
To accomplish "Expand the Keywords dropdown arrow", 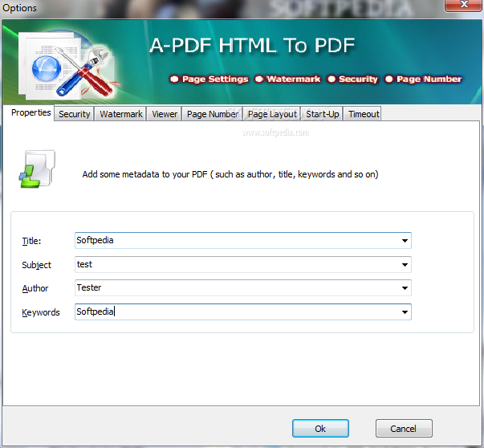I will pyautogui.click(x=405, y=312).
